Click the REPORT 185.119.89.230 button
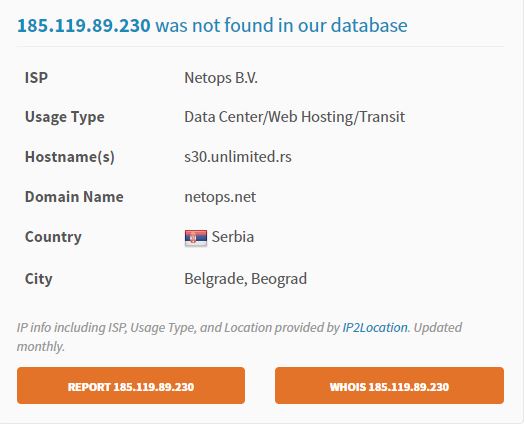Screen dimensions: 525x426 coord(131,385)
